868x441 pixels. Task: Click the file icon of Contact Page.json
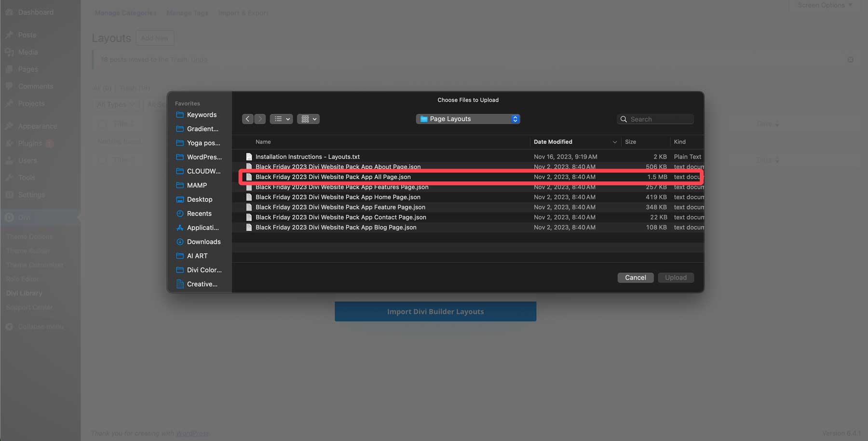click(249, 217)
